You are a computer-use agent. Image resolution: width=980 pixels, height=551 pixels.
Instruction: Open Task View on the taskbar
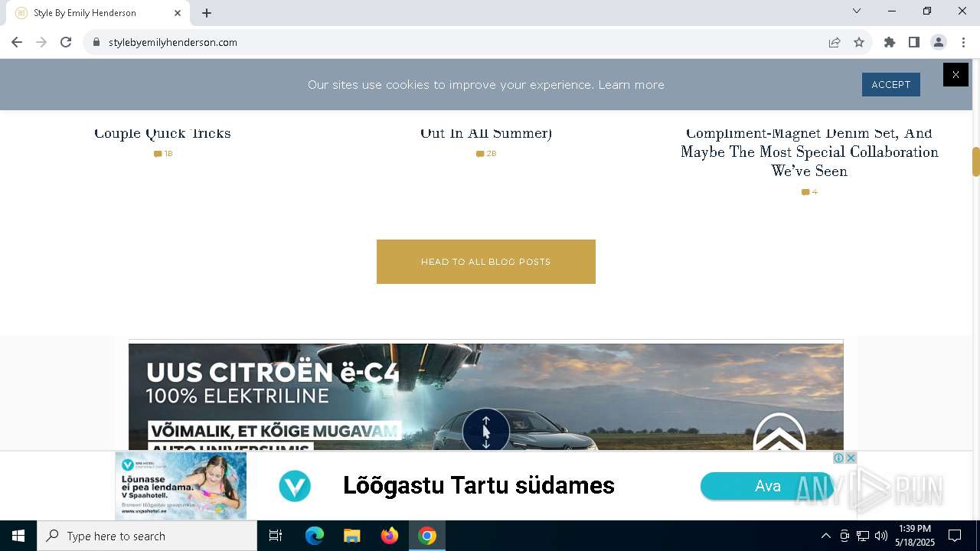click(x=276, y=536)
